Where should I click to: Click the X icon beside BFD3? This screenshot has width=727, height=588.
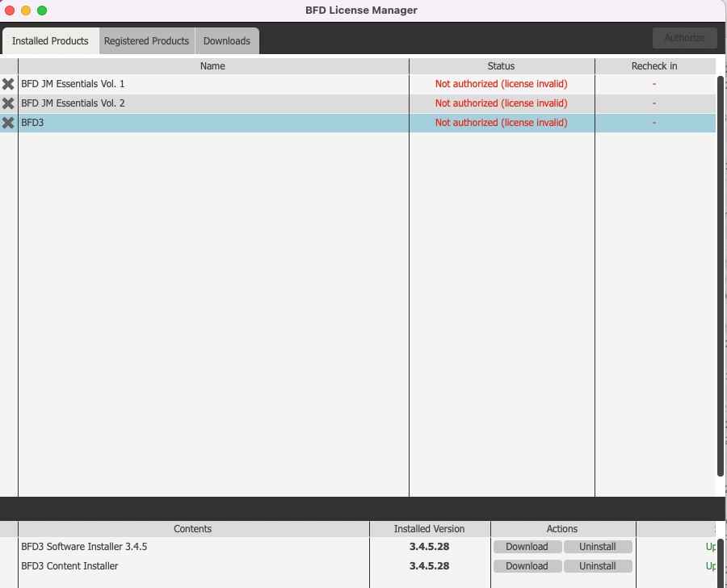click(8, 123)
